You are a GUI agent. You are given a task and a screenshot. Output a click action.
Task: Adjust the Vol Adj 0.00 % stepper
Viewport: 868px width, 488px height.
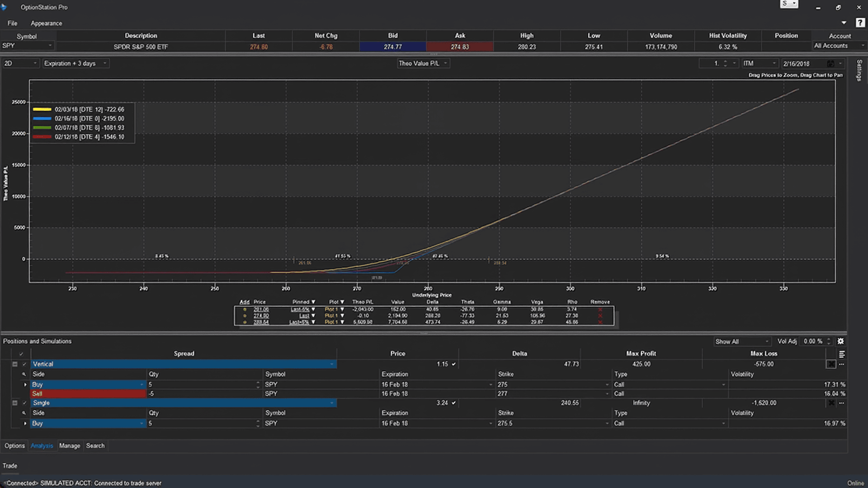829,342
